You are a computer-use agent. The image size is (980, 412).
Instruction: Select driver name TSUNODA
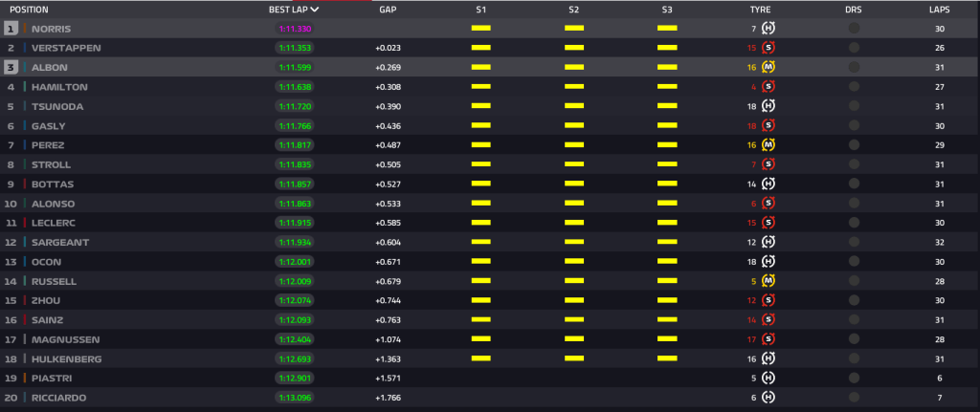tap(57, 106)
